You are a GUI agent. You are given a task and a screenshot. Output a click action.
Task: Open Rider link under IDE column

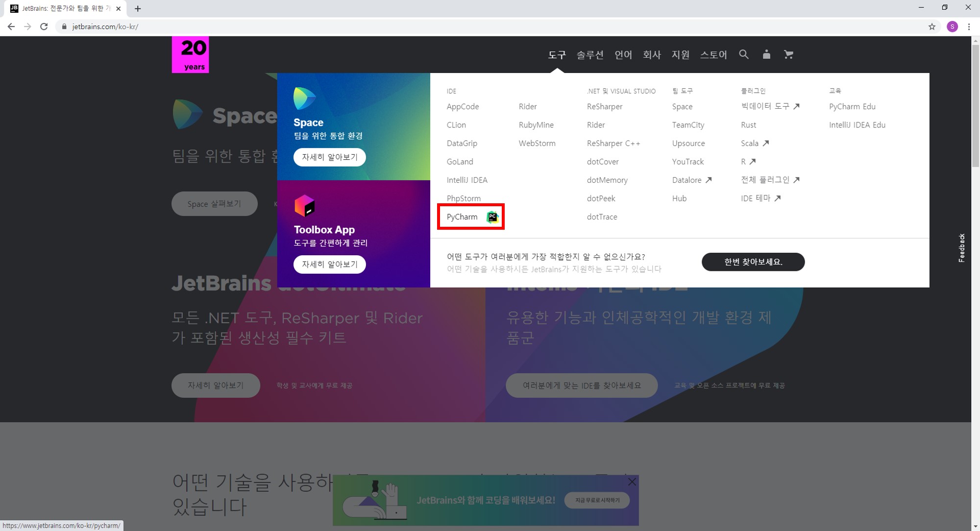click(x=528, y=106)
